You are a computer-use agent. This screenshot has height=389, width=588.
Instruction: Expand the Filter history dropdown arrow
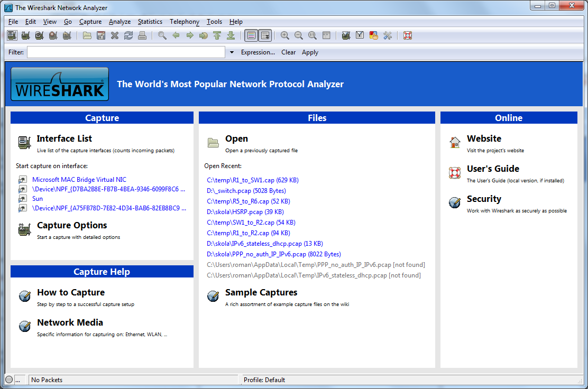coord(232,52)
